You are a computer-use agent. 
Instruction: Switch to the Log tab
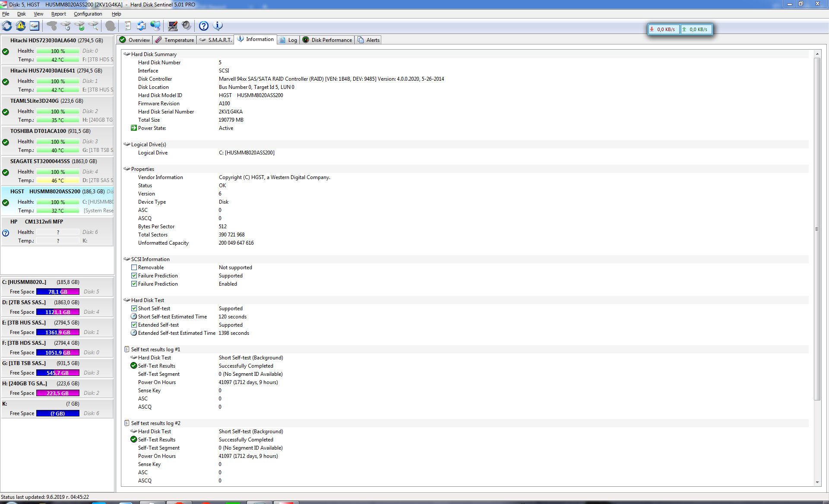coord(288,40)
